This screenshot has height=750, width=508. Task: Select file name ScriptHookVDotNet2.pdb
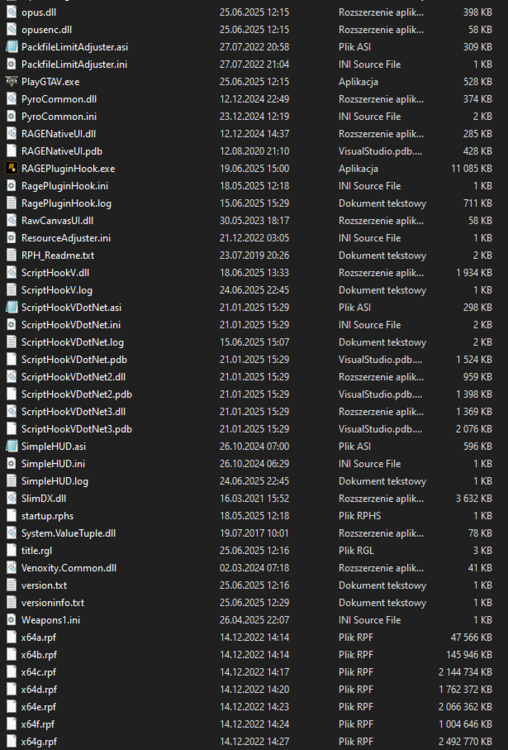pyautogui.click(x=77, y=394)
